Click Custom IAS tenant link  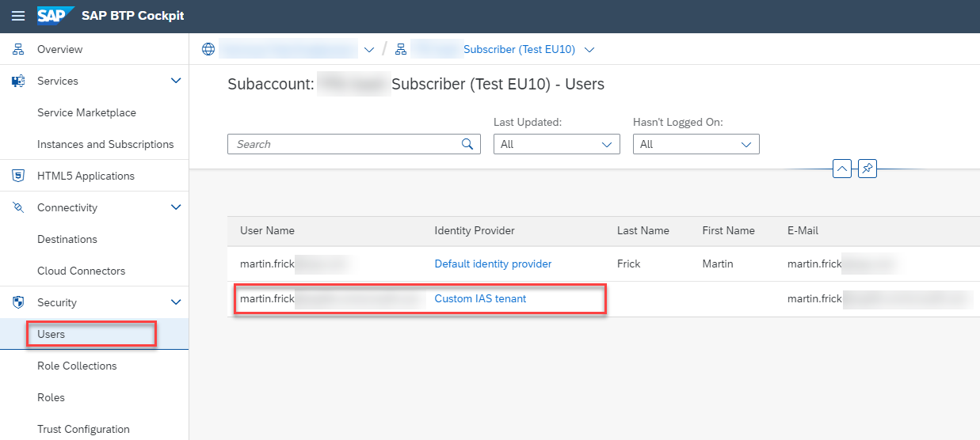[x=480, y=298]
